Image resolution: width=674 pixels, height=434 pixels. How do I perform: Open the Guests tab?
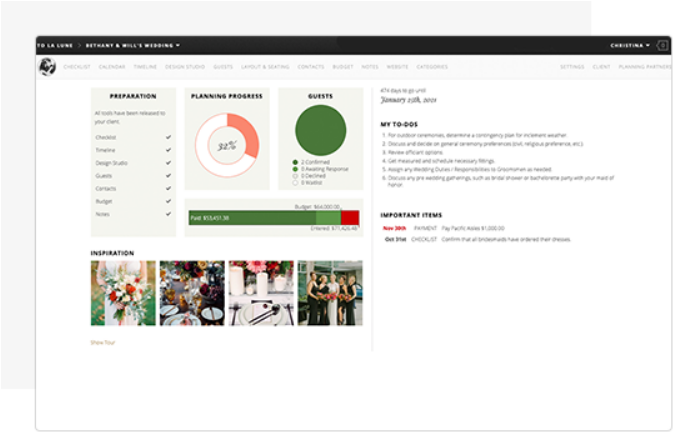point(223,67)
